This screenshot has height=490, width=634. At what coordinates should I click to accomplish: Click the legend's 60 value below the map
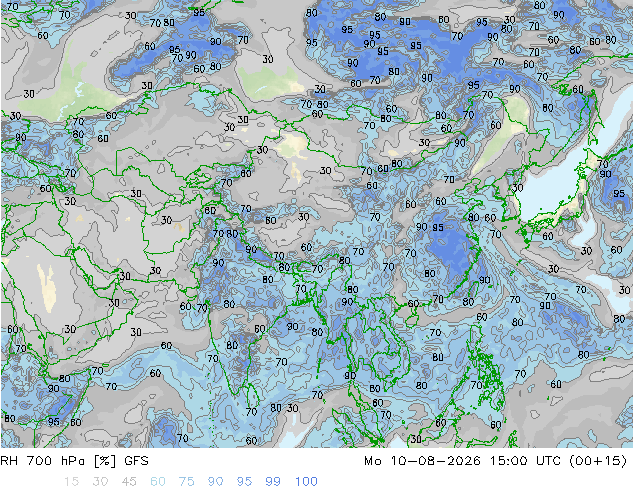point(158,482)
